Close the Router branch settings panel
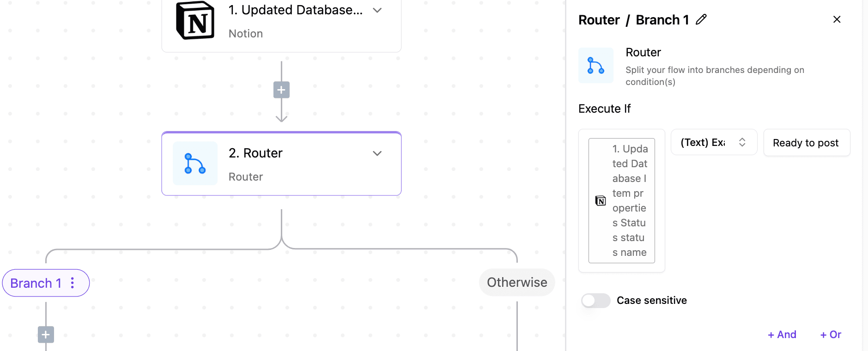The width and height of the screenshot is (868, 351). click(x=837, y=19)
